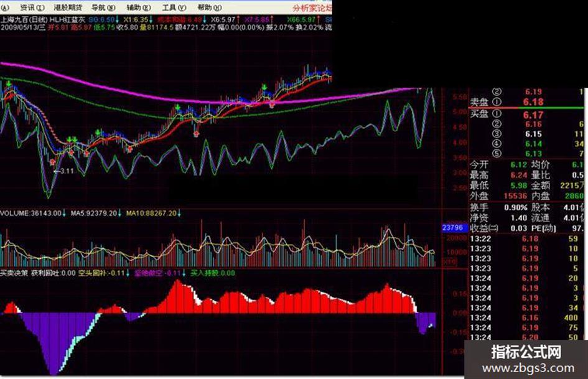Click the MA10:88267.20 label
This screenshot has width=588, height=379.
[x=151, y=213]
